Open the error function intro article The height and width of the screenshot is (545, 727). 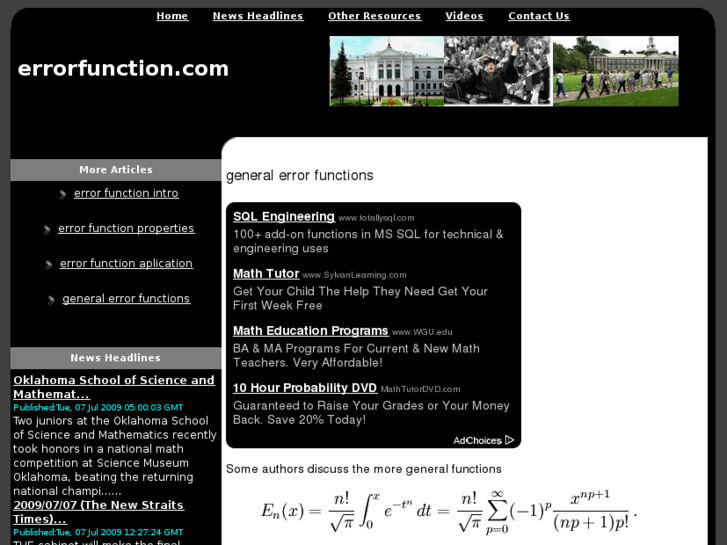126,193
